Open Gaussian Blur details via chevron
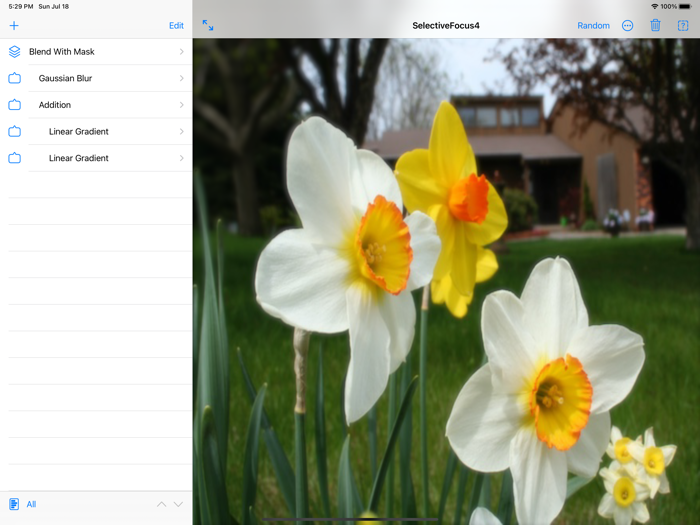 coord(181,78)
